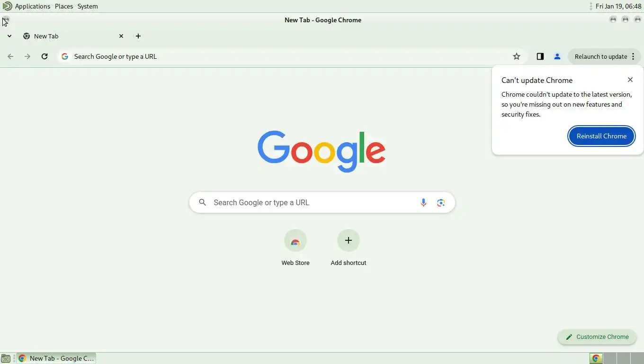The width and height of the screenshot is (644, 364).
Task: Click the date and time clock
Action: pyautogui.click(x=618, y=6)
